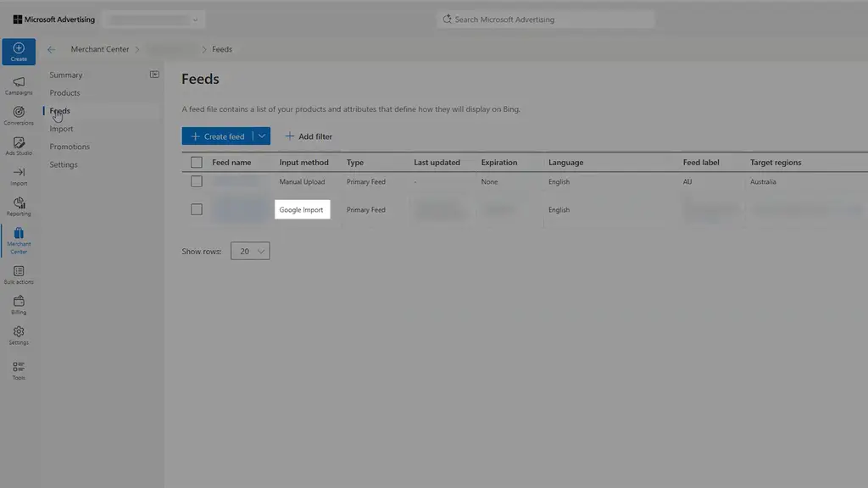Click the Create icon in the left rail
The width and height of the screenshot is (868, 488).
pyautogui.click(x=19, y=52)
